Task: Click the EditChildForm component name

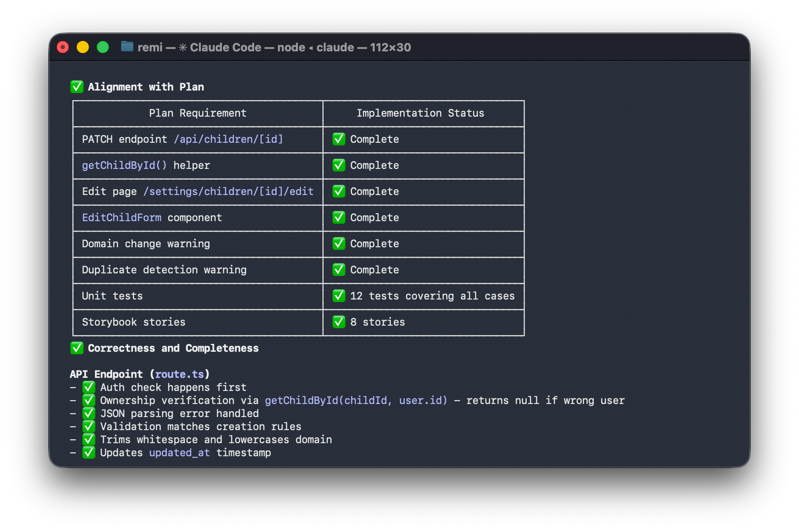Action: click(x=122, y=218)
